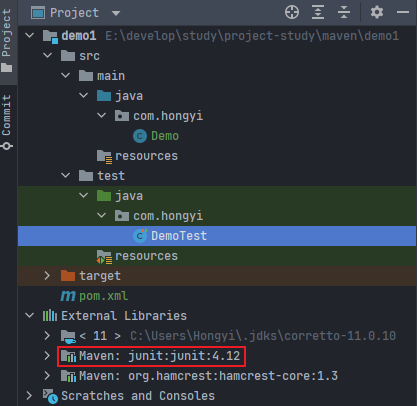
Task: Collapse the src folder
Action: [x=48, y=56]
